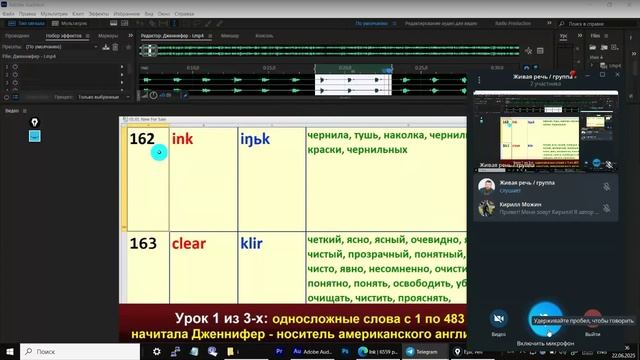Open the Editor Дженнифер tab menu
The width and height of the screenshot is (640, 360).
pyautogui.click(x=210, y=36)
